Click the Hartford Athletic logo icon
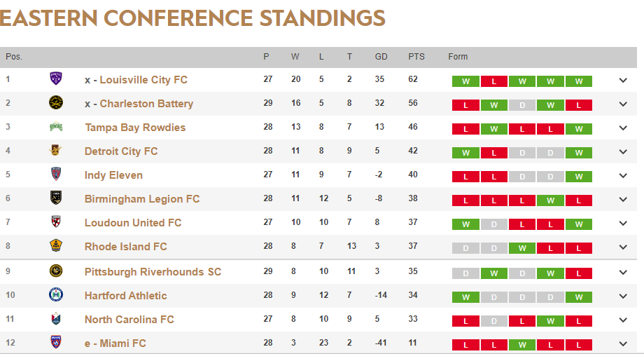The width and height of the screenshot is (644, 354). (56, 295)
